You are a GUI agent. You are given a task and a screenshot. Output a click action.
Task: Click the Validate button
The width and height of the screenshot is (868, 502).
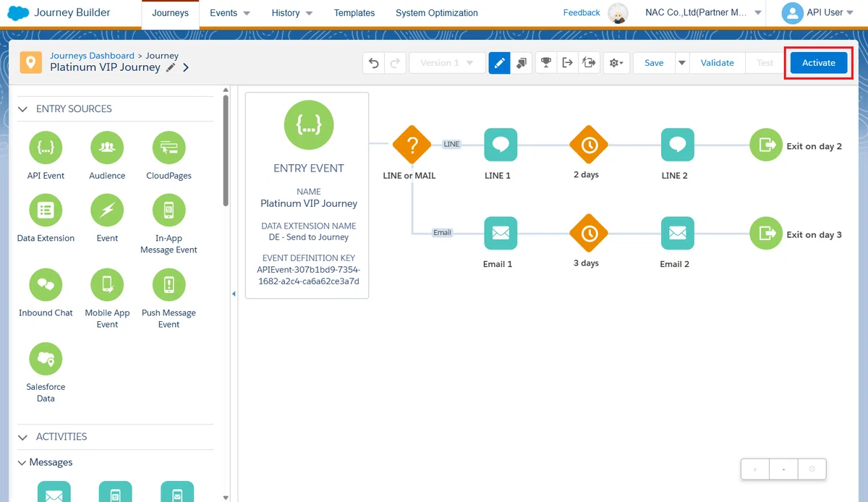click(x=718, y=63)
